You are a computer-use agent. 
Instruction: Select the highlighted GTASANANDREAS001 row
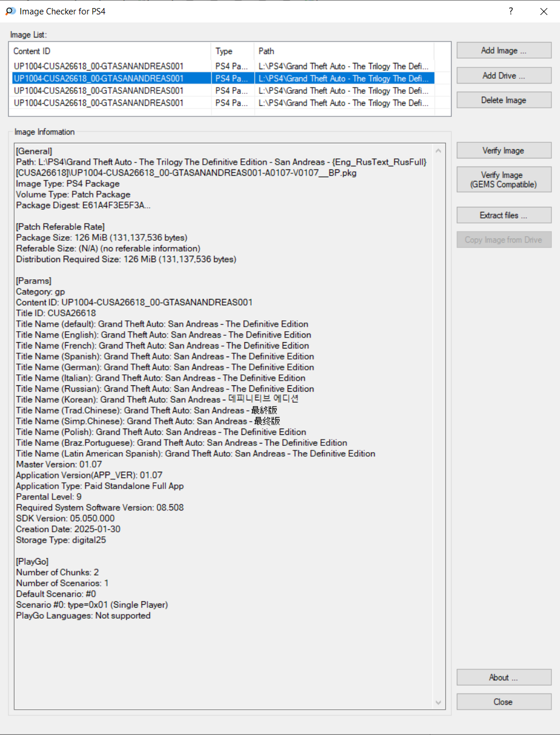223,78
